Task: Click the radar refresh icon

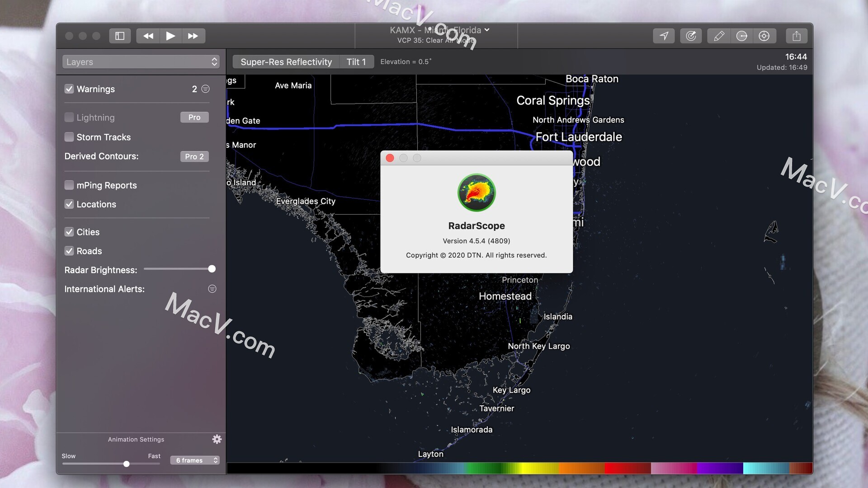Action: coord(691,36)
